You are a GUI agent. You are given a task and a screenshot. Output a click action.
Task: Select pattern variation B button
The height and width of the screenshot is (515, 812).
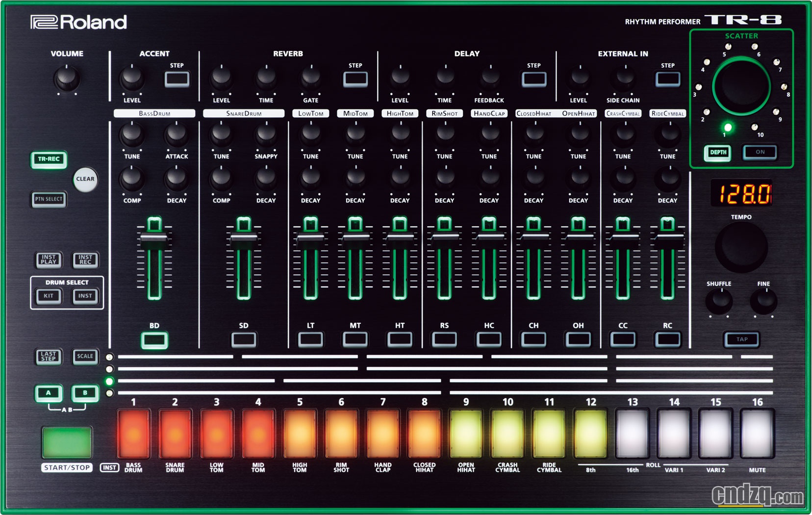coord(85,393)
